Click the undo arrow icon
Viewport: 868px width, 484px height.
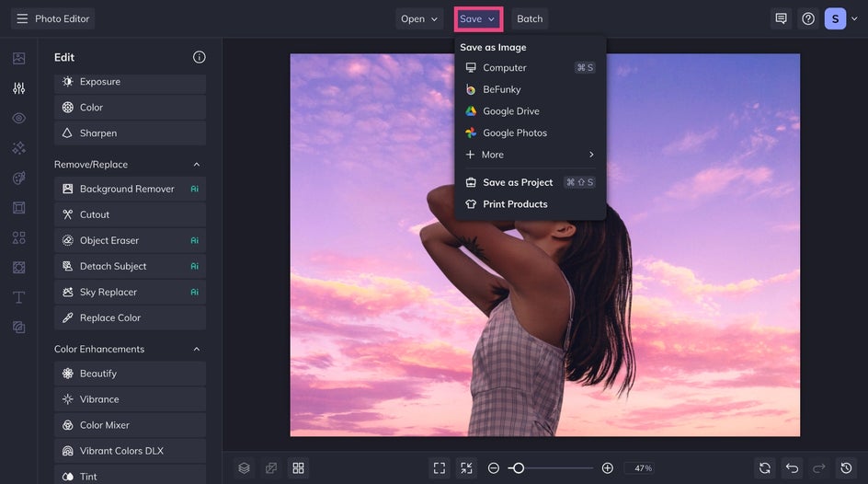pos(793,468)
